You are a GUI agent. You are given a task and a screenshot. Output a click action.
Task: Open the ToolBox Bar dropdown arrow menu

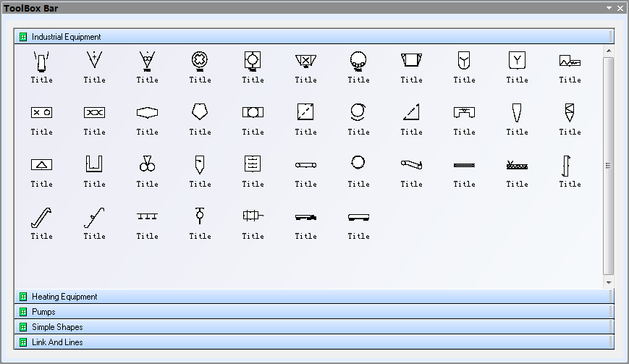coord(609,8)
